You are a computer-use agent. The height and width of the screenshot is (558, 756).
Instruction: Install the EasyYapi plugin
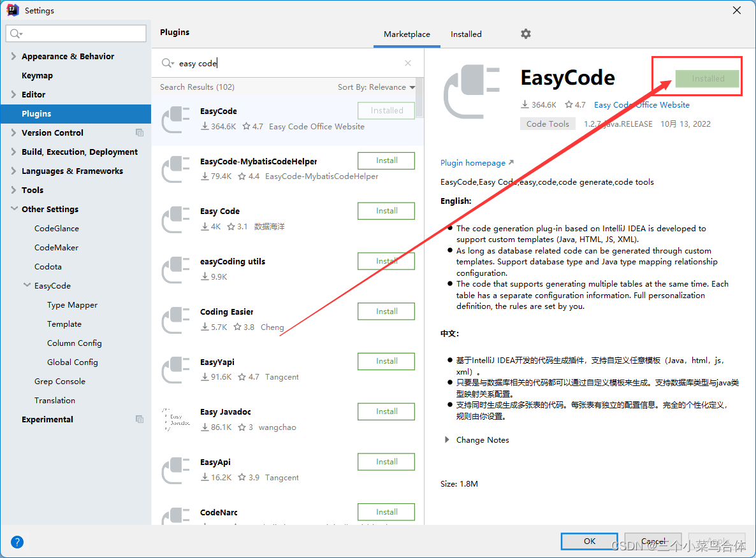point(386,361)
